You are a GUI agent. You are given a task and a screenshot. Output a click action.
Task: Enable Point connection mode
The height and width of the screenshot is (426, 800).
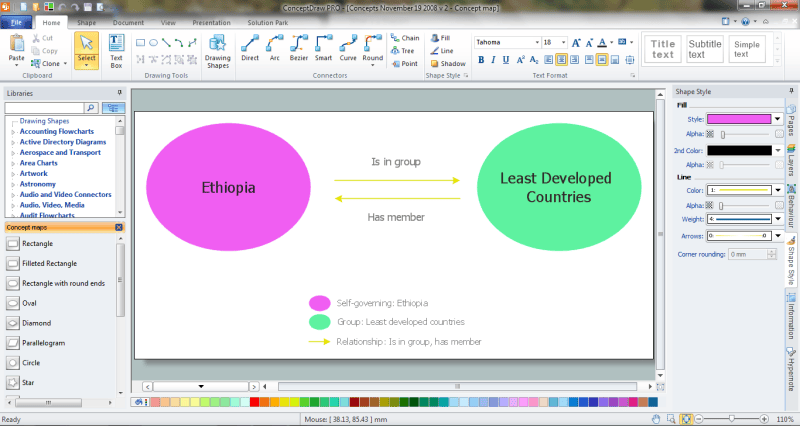point(405,64)
